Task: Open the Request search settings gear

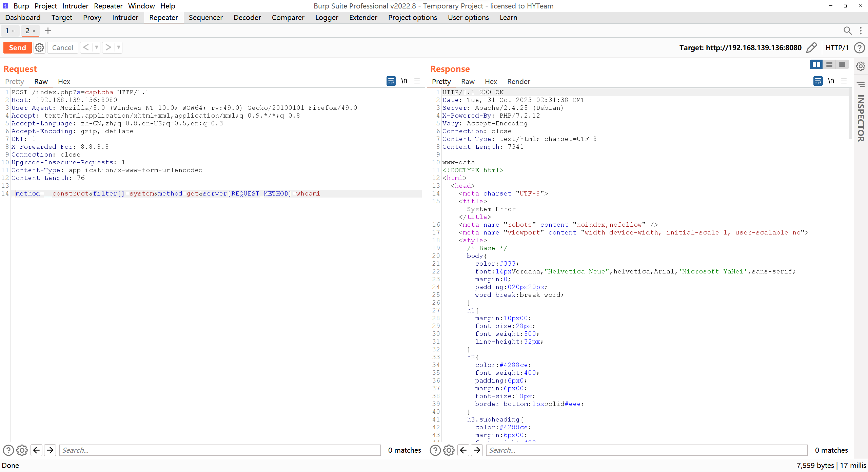Action: pyautogui.click(x=22, y=450)
